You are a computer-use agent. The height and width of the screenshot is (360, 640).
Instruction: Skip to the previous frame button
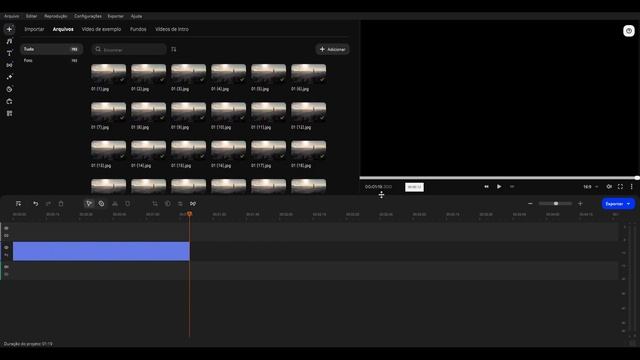(x=486, y=187)
